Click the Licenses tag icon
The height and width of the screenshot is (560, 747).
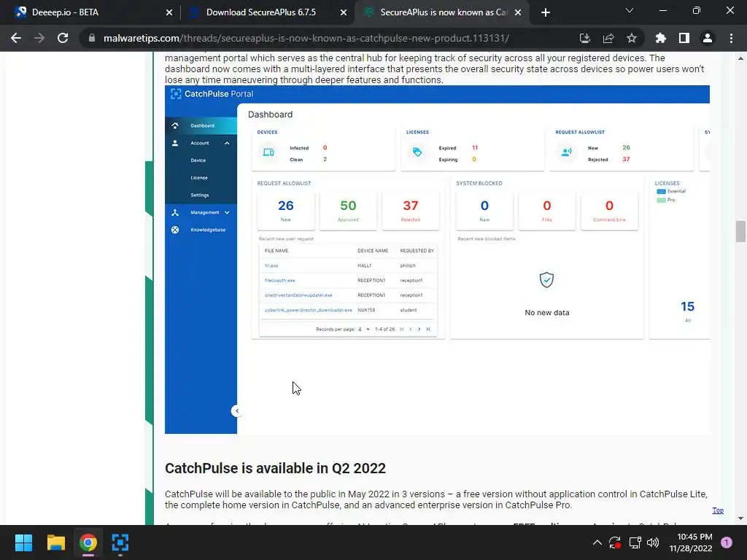tap(417, 152)
